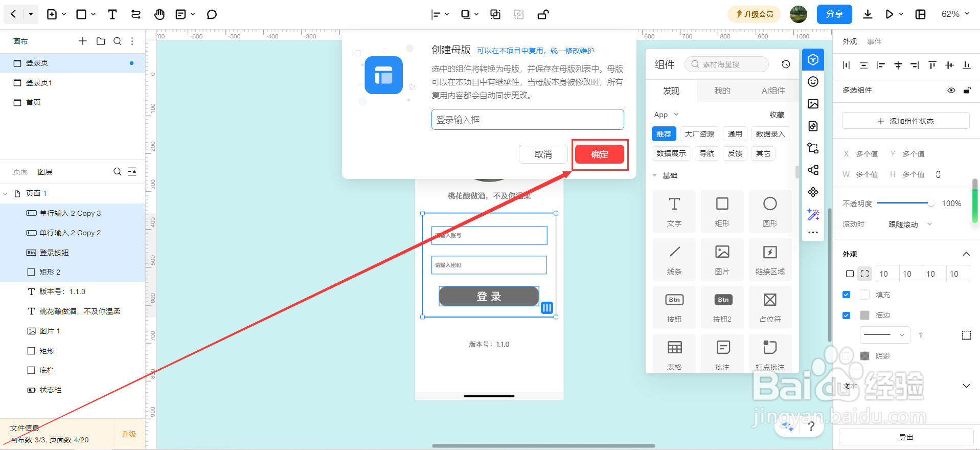Toggle lock on multi-select component
Screen dimensions: 980x450
click(x=967, y=90)
